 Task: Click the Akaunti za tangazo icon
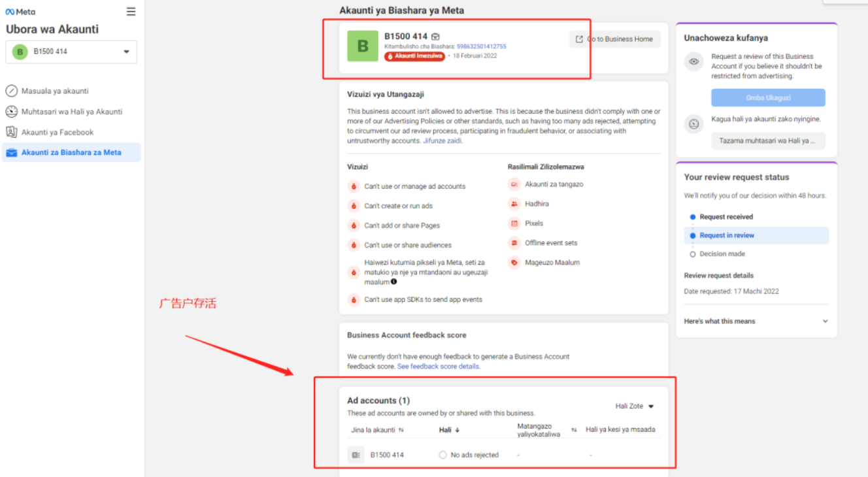pyautogui.click(x=514, y=184)
